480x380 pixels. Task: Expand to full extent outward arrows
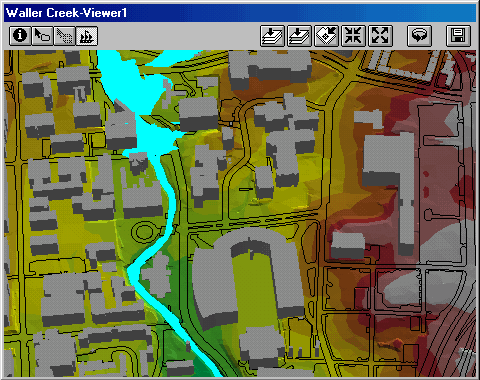coord(380,36)
